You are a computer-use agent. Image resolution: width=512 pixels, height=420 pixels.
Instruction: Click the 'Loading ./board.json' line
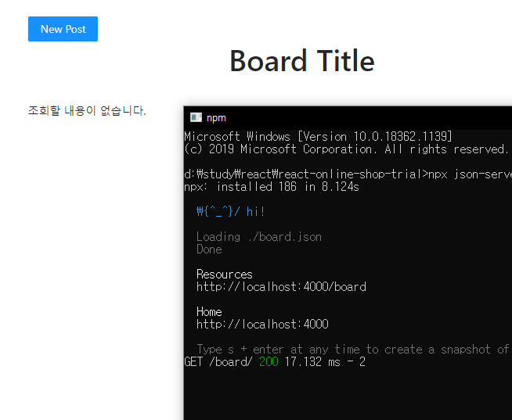[259, 237]
